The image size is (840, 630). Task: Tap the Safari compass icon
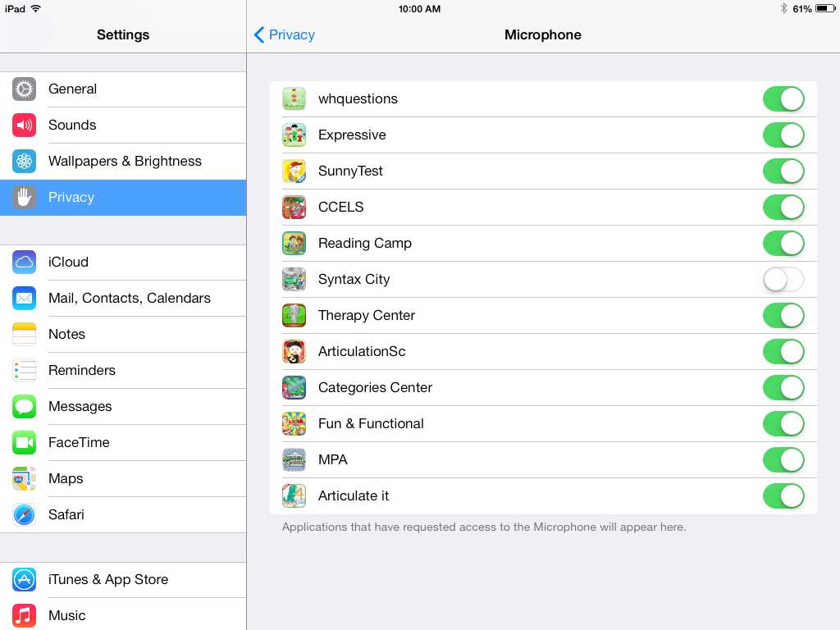coord(24,515)
